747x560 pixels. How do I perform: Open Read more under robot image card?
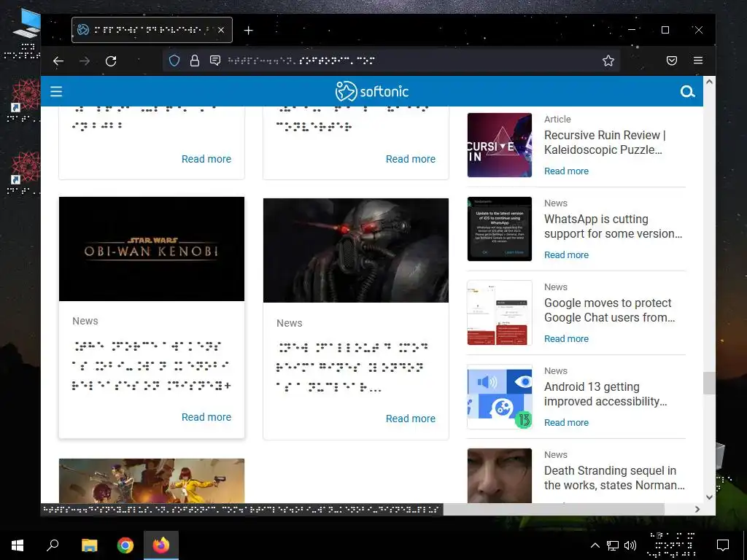[x=411, y=419]
